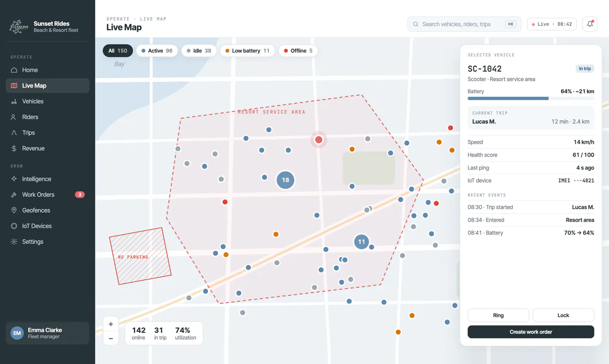Viewport: 609px width, 364px height.
Task: Open the cluster marker labeled 18
Action: pos(285,180)
